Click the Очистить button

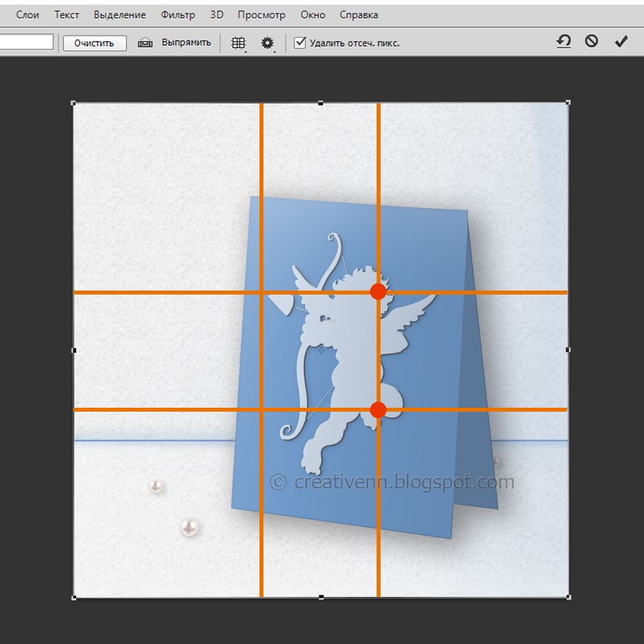click(x=95, y=43)
